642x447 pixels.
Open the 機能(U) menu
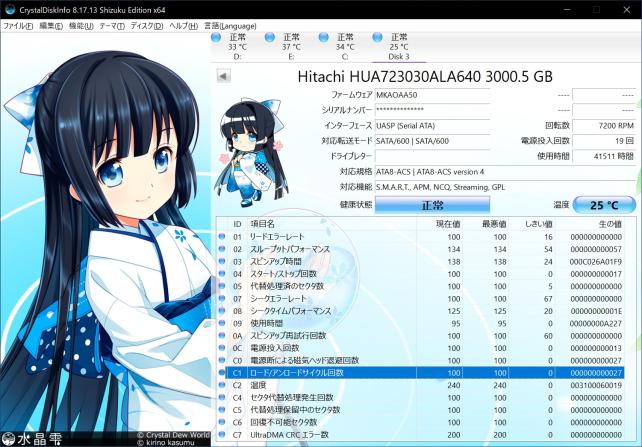point(81,26)
